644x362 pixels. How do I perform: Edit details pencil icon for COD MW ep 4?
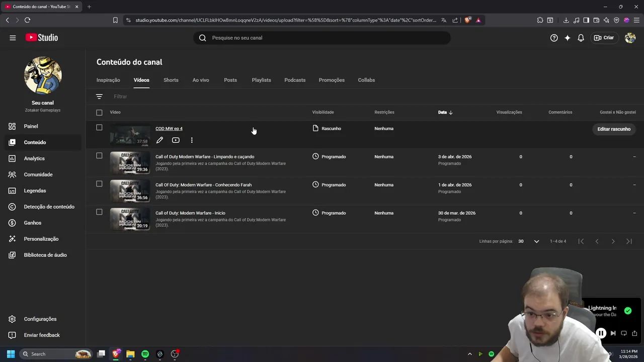[159, 140]
